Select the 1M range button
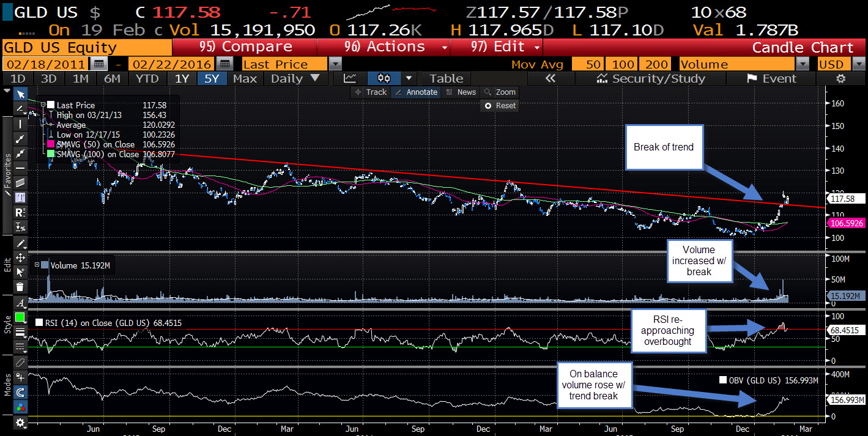 coord(80,78)
